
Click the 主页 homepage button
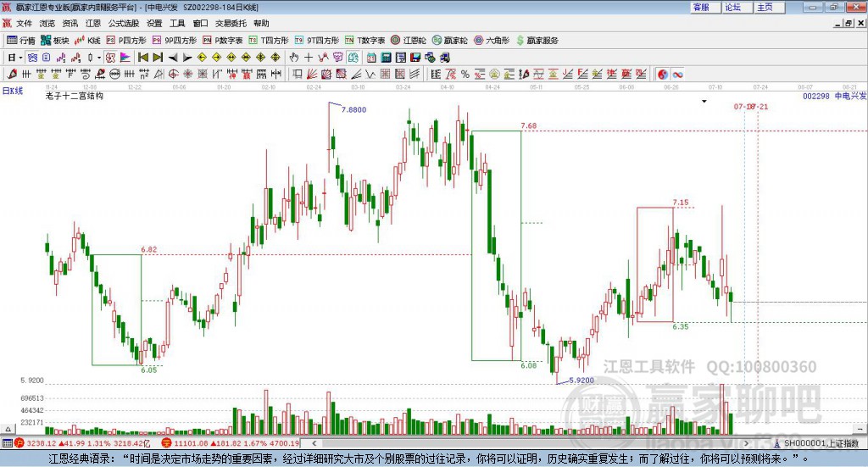[x=769, y=7]
